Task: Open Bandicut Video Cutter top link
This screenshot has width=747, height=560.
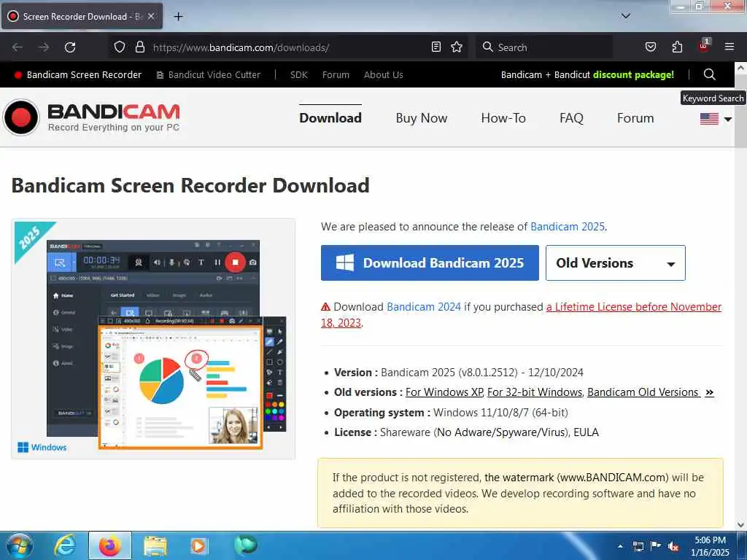Action: tap(209, 75)
